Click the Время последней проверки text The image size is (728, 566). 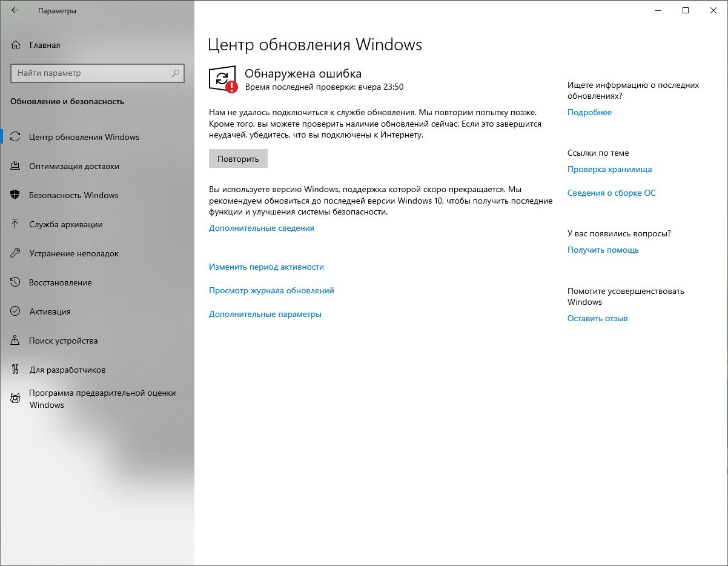point(324,87)
